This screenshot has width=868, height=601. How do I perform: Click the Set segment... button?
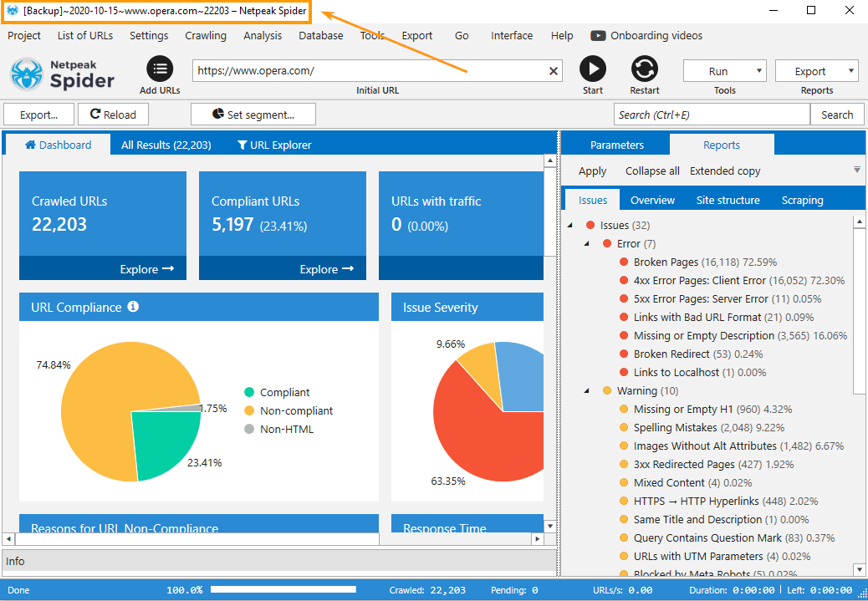click(x=253, y=115)
